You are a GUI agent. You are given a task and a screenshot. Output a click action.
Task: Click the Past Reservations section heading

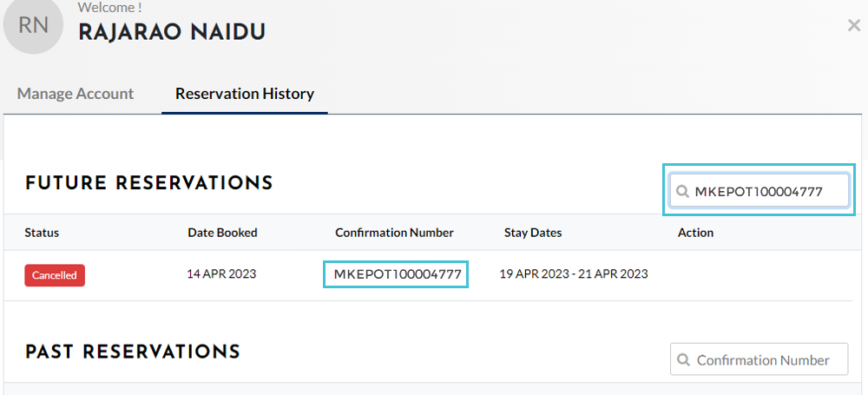pyautogui.click(x=133, y=352)
